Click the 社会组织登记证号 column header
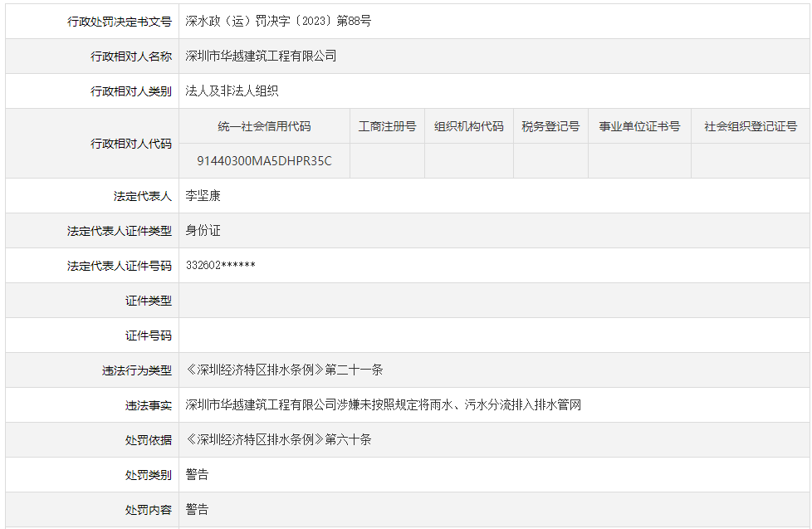812x529 pixels. 751,126
